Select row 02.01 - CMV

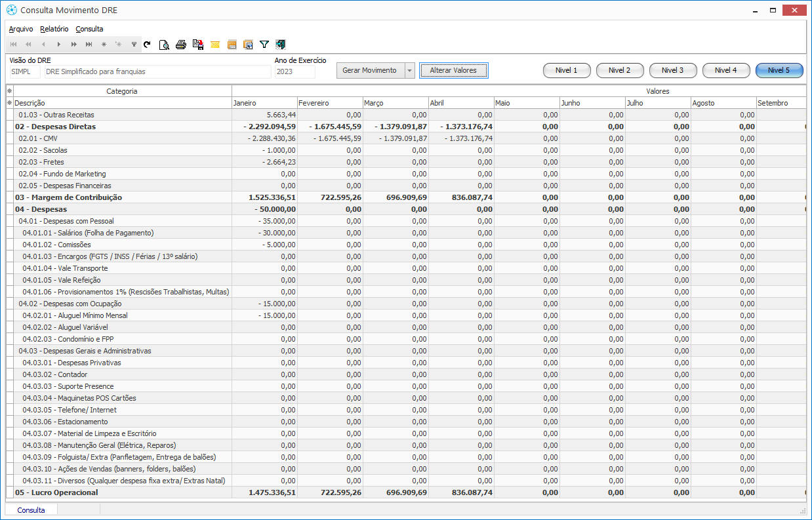pyautogui.click(x=406, y=138)
